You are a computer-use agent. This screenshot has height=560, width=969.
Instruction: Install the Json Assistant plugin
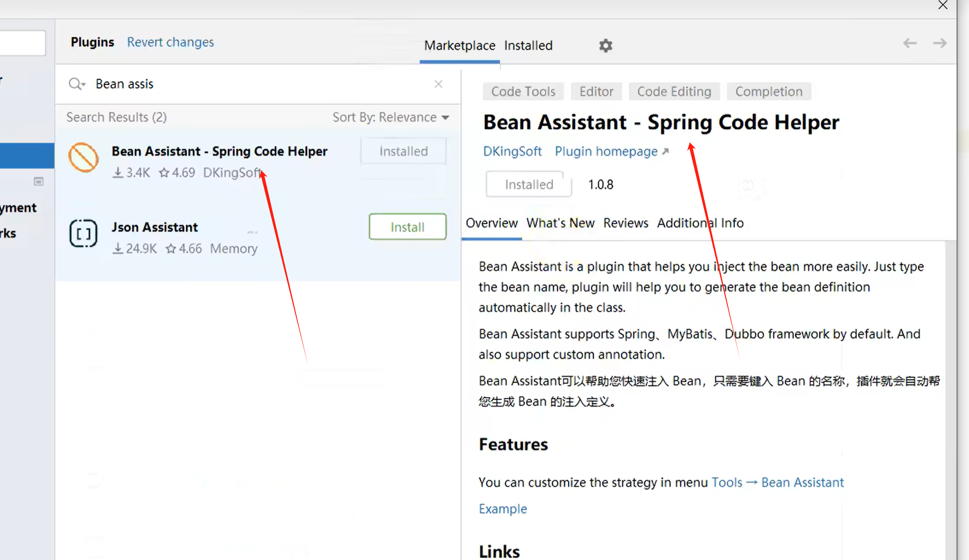pos(408,227)
